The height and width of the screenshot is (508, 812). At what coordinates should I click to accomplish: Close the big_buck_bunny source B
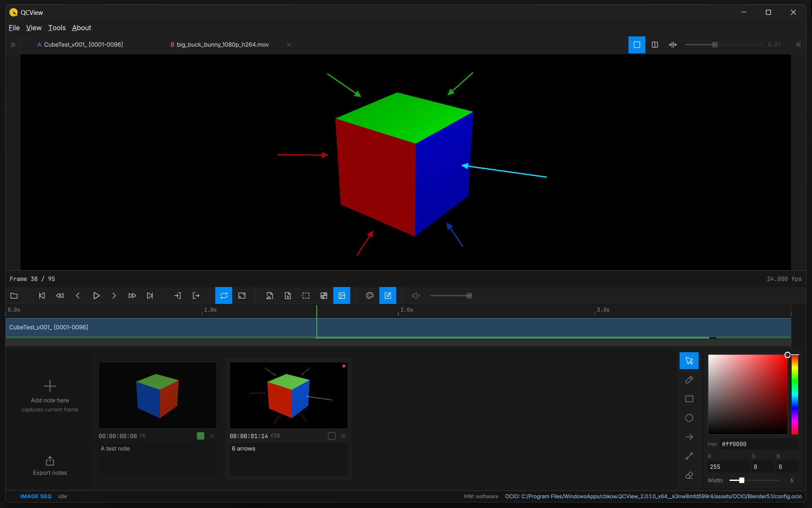[x=289, y=44]
